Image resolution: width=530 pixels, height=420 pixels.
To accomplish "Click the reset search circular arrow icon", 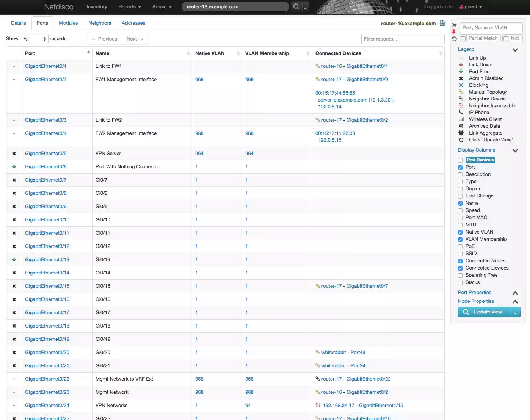I will point(454,39).
